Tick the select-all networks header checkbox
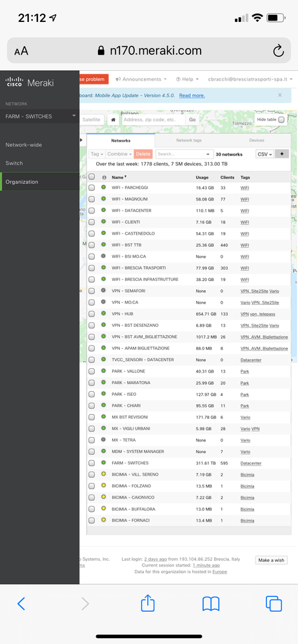The height and width of the screenshot is (644, 298). pyautogui.click(x=92, y=177)
